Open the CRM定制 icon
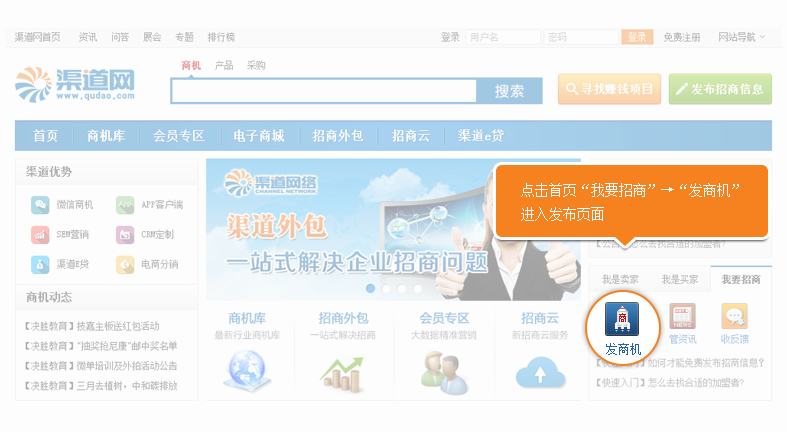The height and width of the screenshot is (432, 787). [x=125, y=234]
